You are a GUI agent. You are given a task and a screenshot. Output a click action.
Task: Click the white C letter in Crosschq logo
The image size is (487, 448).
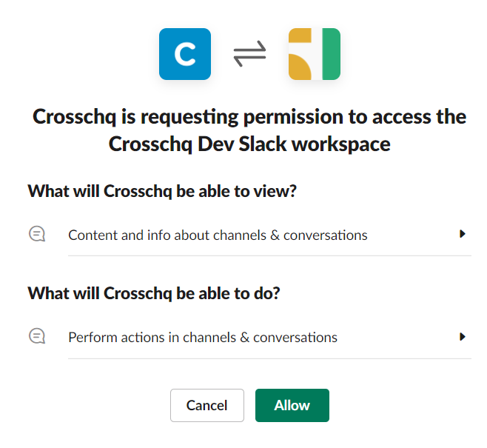[x=185, y=54]
